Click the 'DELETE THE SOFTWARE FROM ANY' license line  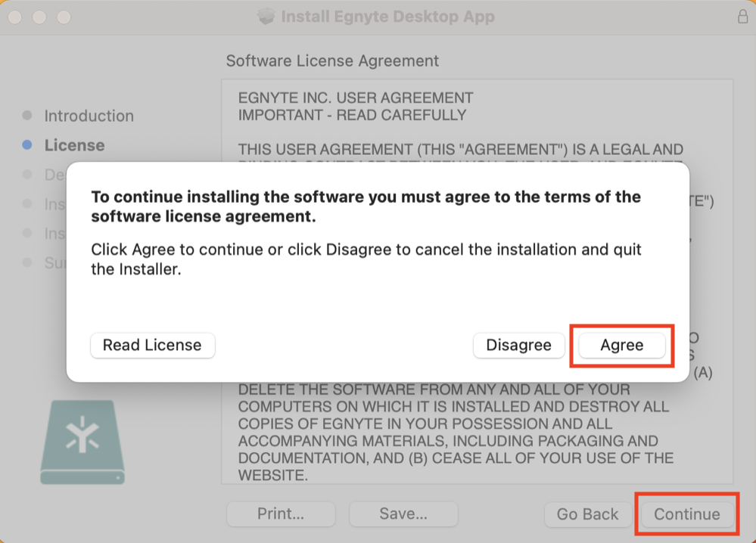tap(434, 389)
